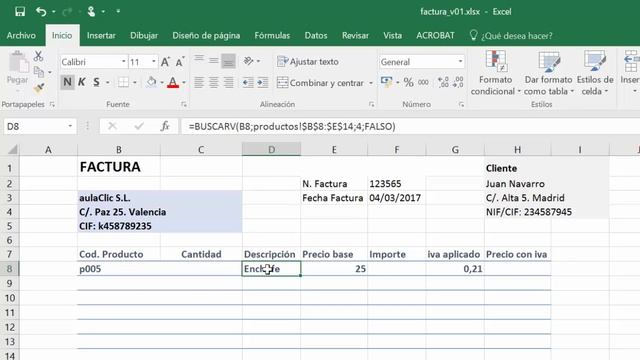Image resolution: width=640 pixels, height=360 pixels.
Task: Save the workbook with the disk icon
Action: click(20, 11)
